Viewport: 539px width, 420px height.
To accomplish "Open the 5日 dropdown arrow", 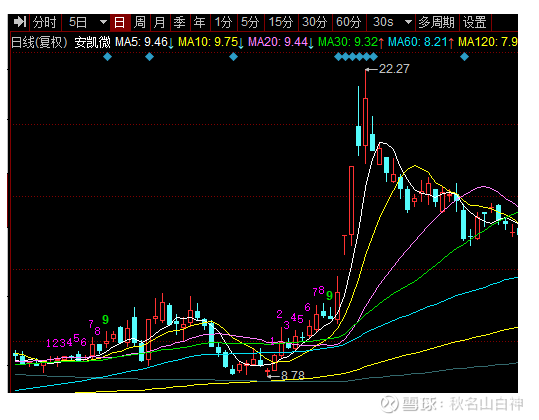I will tap(103, 22).
